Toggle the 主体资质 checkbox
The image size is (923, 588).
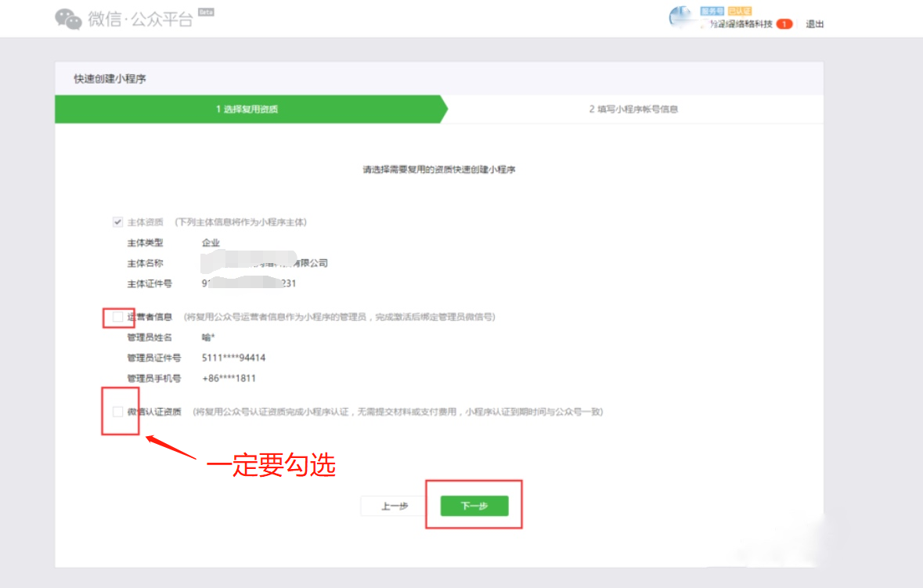point(117,222)
